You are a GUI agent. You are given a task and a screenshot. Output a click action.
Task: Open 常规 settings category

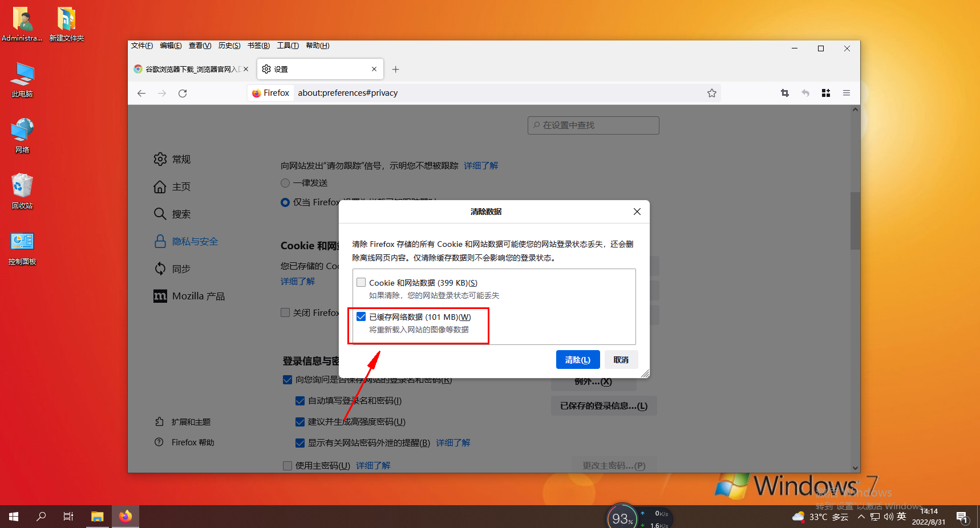[x=172, y=159]
